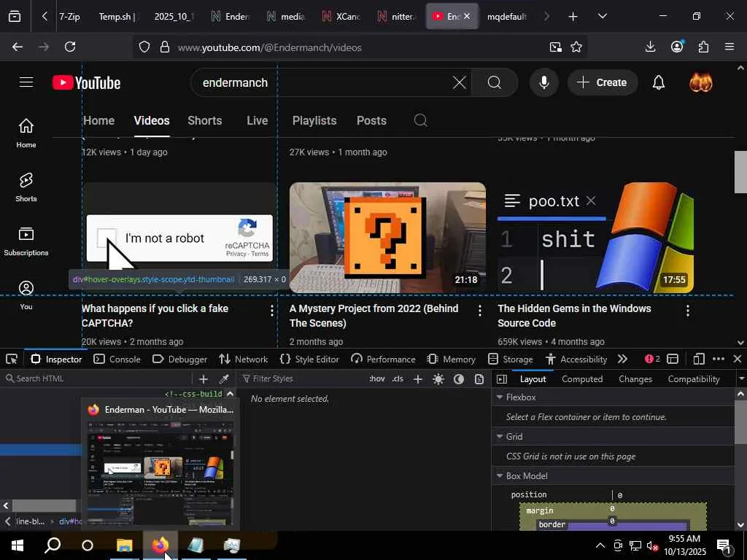
Task: Open YouTube notifications bell
Action: pyautogui.click(x=658, y=82)
